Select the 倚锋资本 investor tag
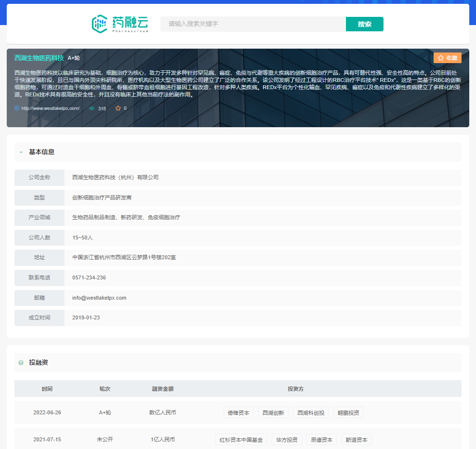The width and height of the screenshot is (476, 449). 238,413
